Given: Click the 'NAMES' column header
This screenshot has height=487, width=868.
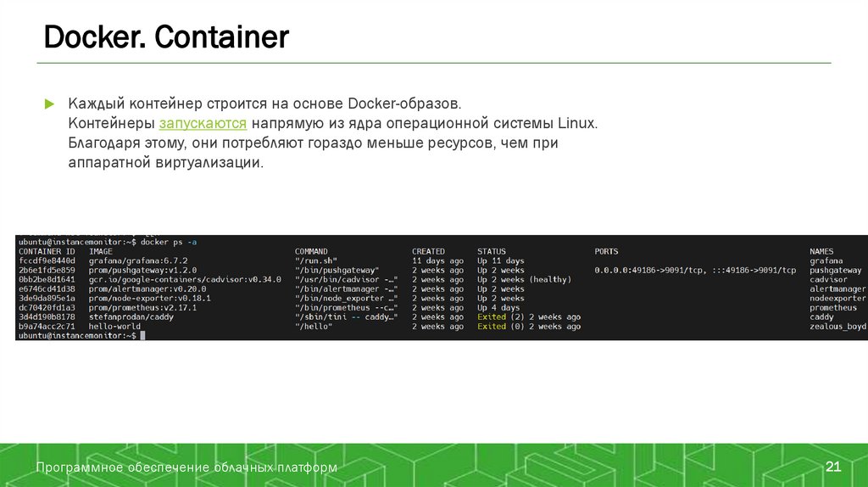Looking at the screenshot, I should [821, 251].
